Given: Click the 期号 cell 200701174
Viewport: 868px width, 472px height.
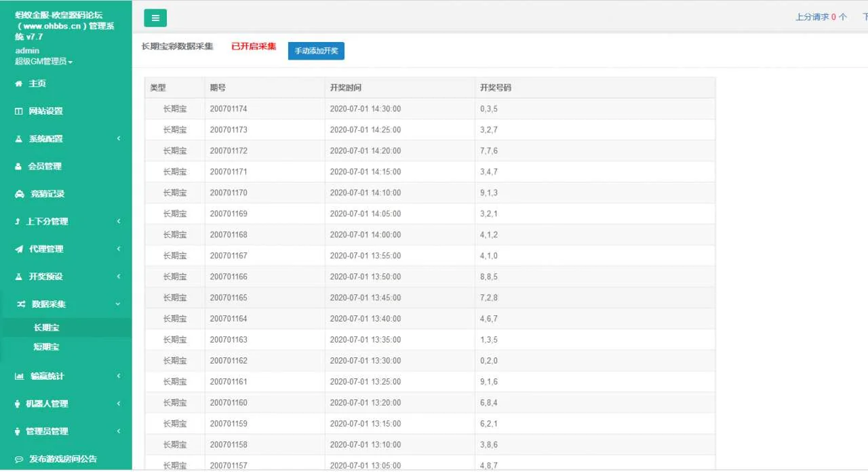Looking at the screenshot, I should (x=229, y=109).
